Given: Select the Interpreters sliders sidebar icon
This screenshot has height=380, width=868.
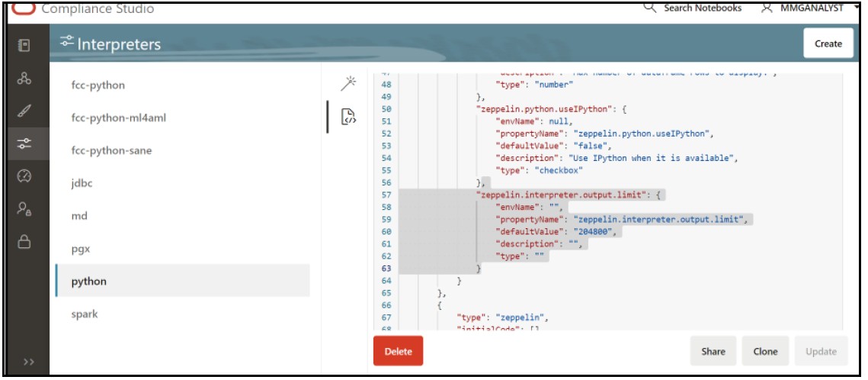Looking at the screenshot, I should click(x=24, y=144).
